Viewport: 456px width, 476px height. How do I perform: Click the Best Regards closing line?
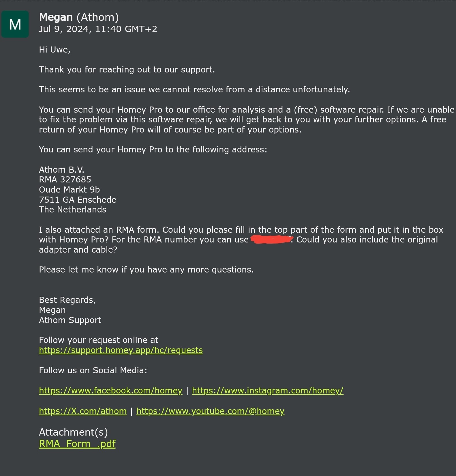coord(67,300)
